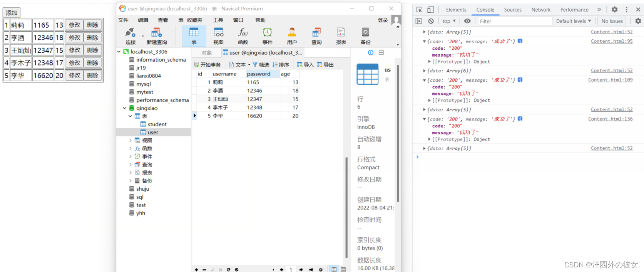Click 删除 button in row 李华
644x272 pixels.
tap(93, 76)
